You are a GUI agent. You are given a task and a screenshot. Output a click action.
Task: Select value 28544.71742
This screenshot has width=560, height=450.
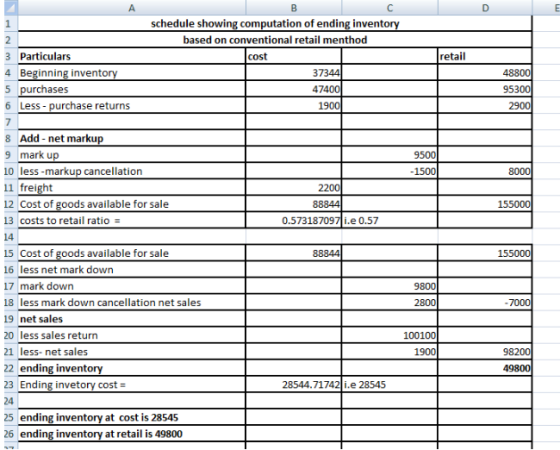click(x=294, y=385)
